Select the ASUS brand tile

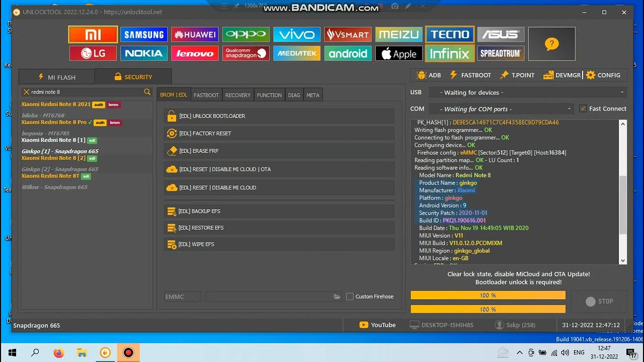[x=501, y=34]
